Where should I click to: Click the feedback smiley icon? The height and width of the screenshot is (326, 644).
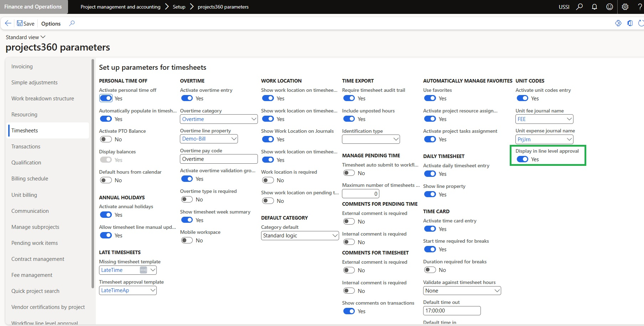(x=609, y=7)
